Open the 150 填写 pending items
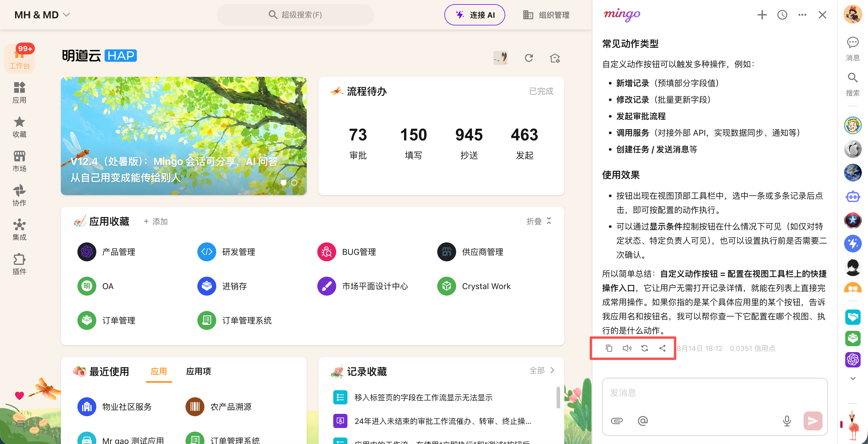This screenshot has height=444, width=868. pyautogui.click(x=413, y=143)
